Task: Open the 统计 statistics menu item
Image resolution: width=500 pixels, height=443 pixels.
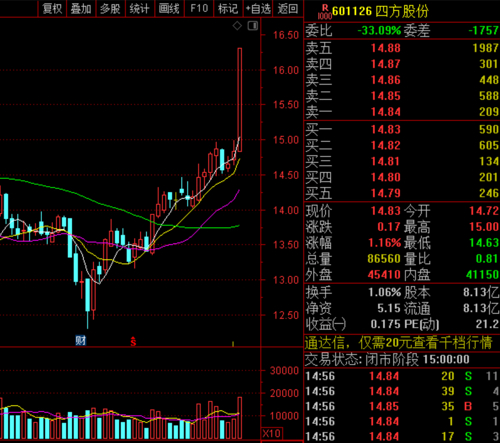Action: (139, 8)
